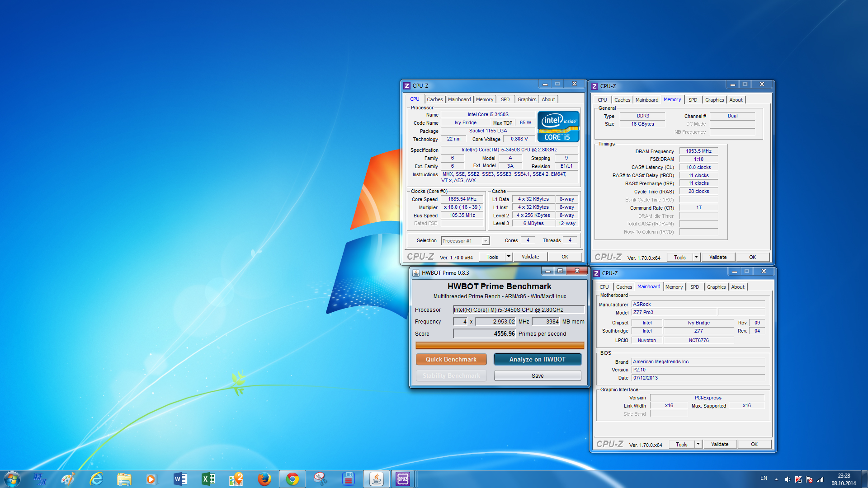Click the Quick Benchmark button
Screen dimensions: 868x488
coord(451,359)
